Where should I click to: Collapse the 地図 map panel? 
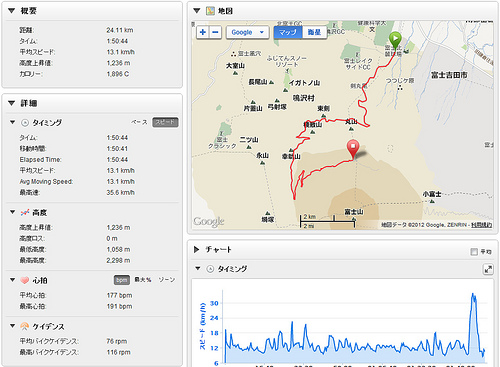click(x=197, y=11)
